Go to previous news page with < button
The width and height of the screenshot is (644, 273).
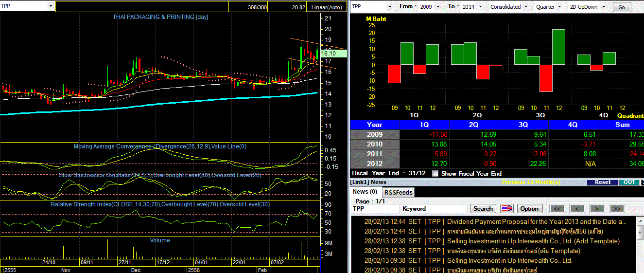577,209
